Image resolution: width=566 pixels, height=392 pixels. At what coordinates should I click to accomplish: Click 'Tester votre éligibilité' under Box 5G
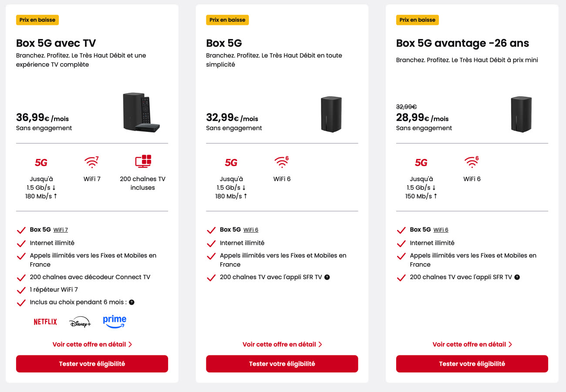point(282,364)
